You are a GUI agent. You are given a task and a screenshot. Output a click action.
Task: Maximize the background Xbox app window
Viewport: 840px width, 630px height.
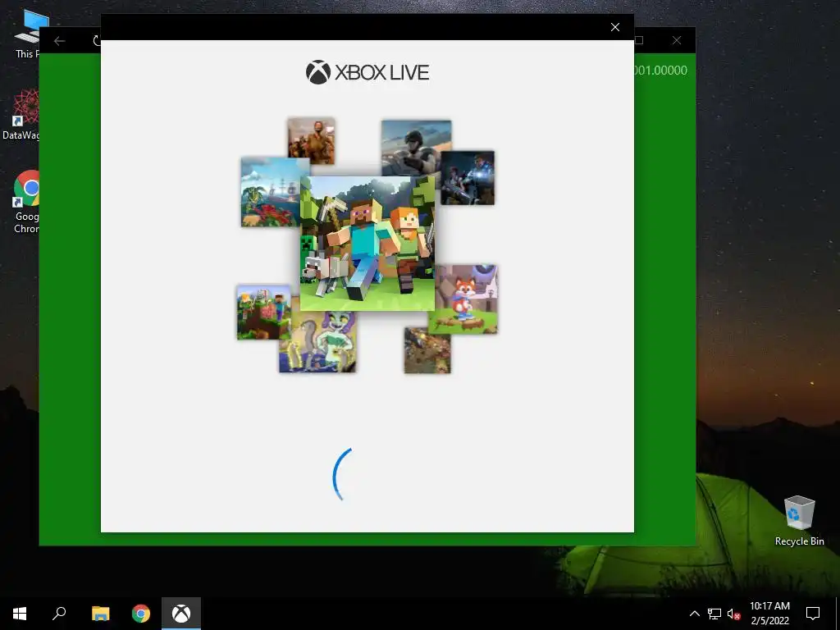[638, 41]
